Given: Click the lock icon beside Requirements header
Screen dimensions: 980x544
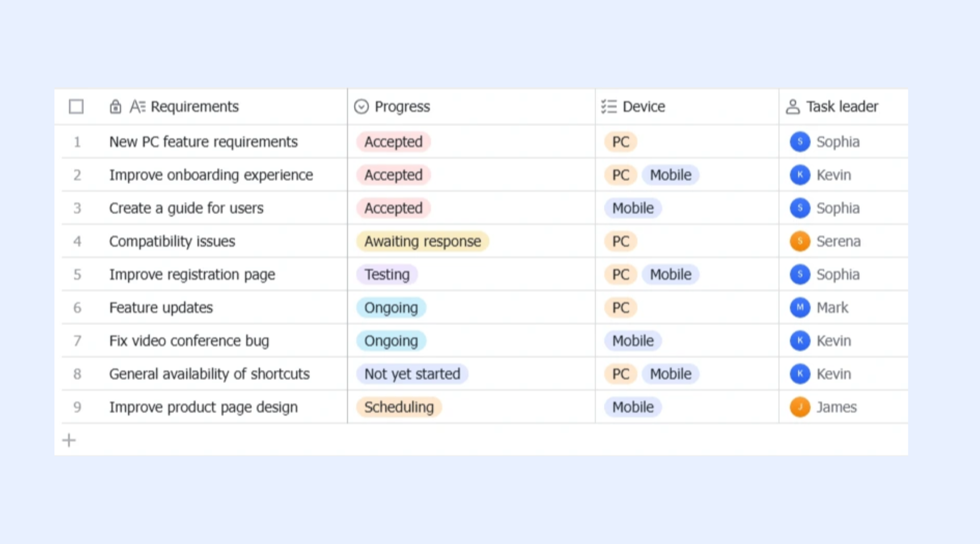Looking at the screenshot, I should (115, 107).
